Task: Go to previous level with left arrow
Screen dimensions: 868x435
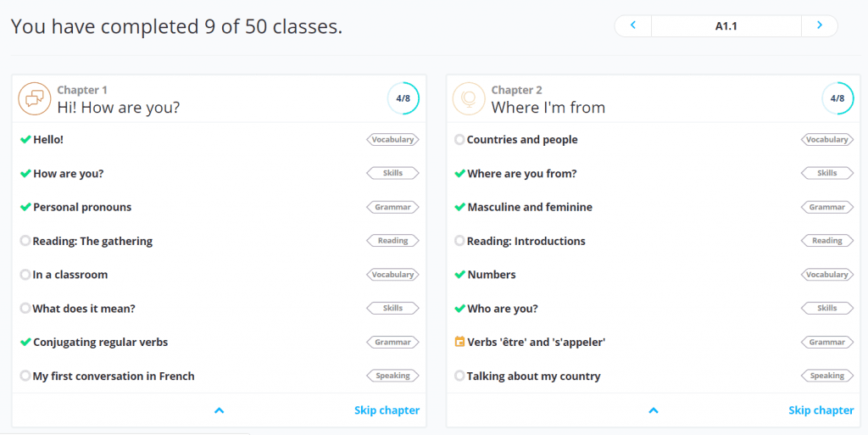Action: coord(632,25)
